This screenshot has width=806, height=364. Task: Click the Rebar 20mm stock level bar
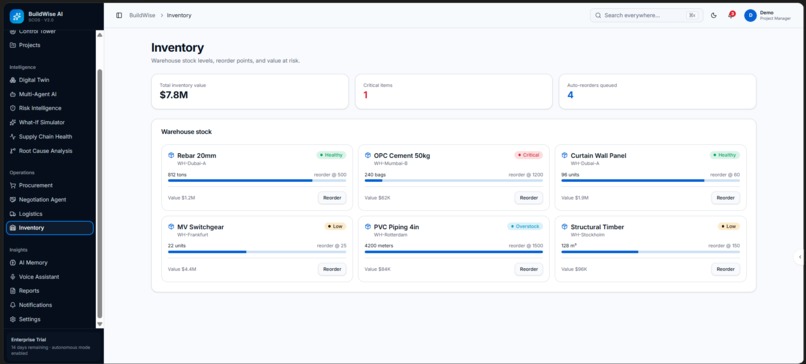[257, 180]
